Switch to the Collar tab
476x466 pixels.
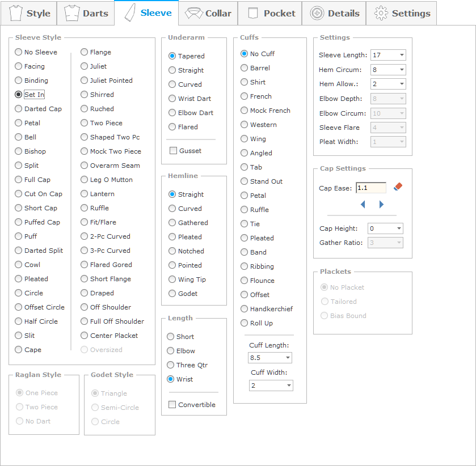[208, 13]
